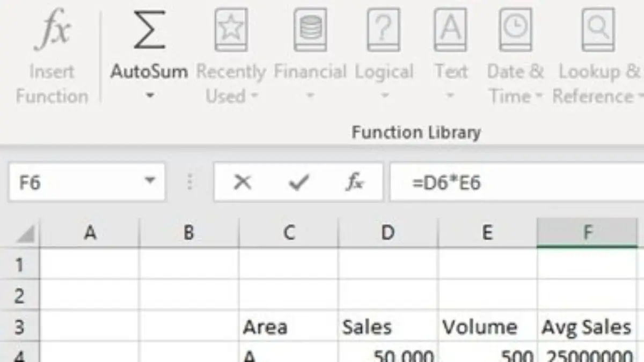Click the Area header cell

tap(289, 327)
